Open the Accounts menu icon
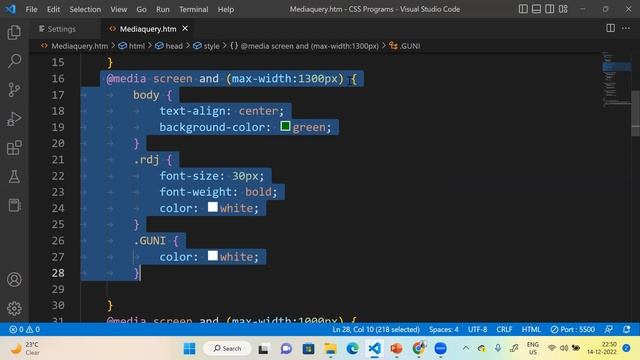The width and height of the screenshot is (640, 360). point(14,280)
